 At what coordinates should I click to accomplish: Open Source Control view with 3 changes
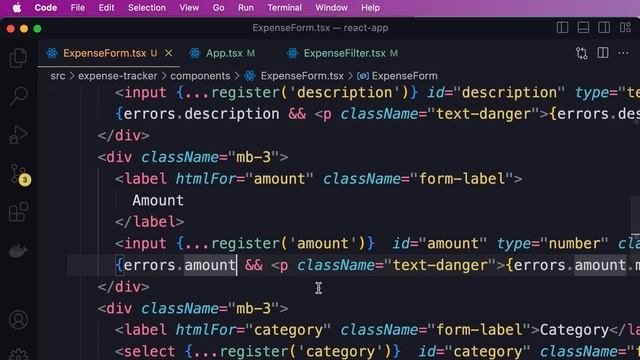tap(19, 175)
